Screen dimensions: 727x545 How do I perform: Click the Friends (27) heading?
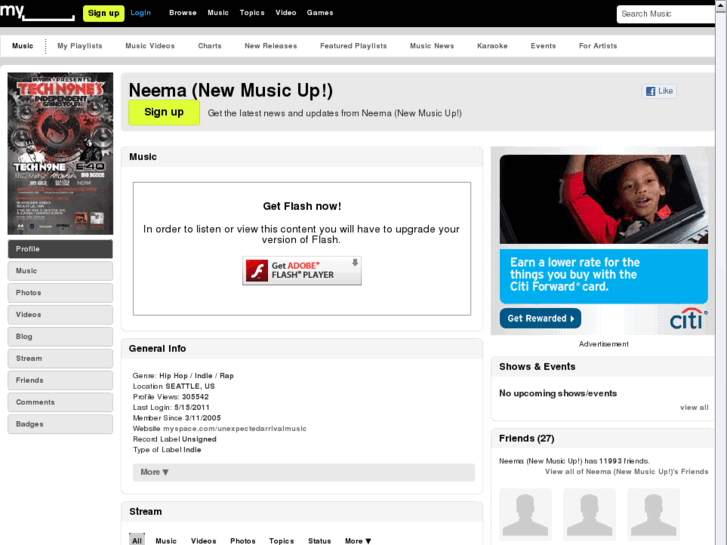click(527, 439)
